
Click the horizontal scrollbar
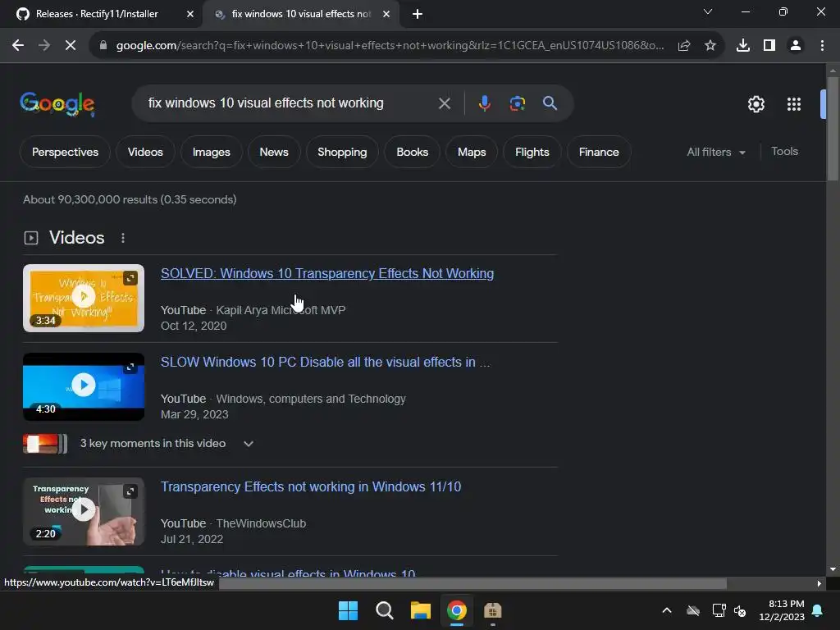(473, 583)
